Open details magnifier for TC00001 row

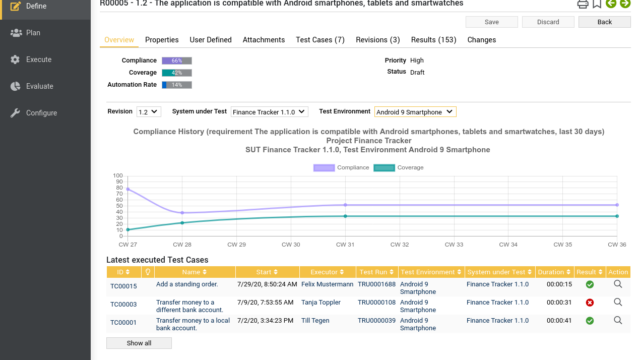(x=618, y=320)
